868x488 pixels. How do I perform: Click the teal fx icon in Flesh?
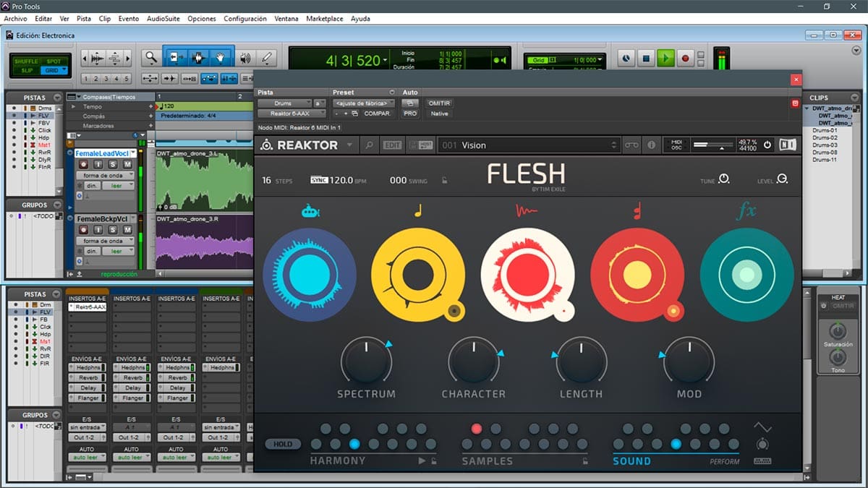pyautogui.click(x=746, y=211)
